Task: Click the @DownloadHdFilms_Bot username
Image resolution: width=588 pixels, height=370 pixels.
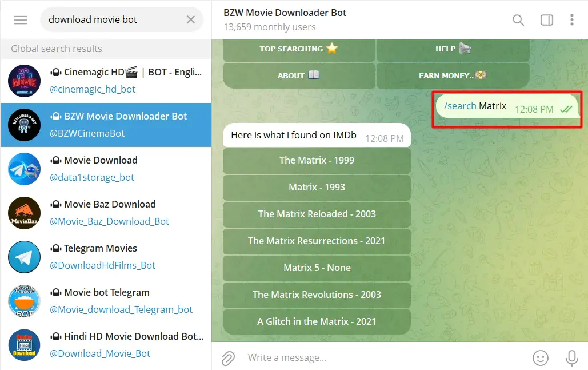Action: click(x=103, y=266)
